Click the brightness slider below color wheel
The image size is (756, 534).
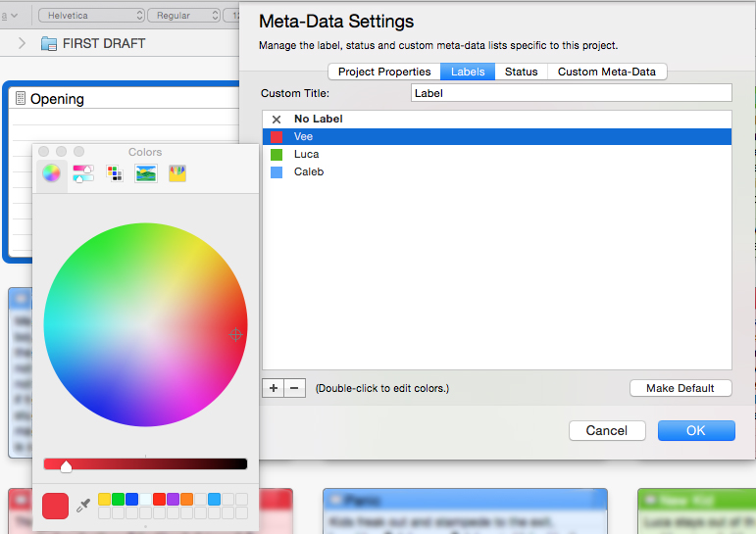point(145,464)
